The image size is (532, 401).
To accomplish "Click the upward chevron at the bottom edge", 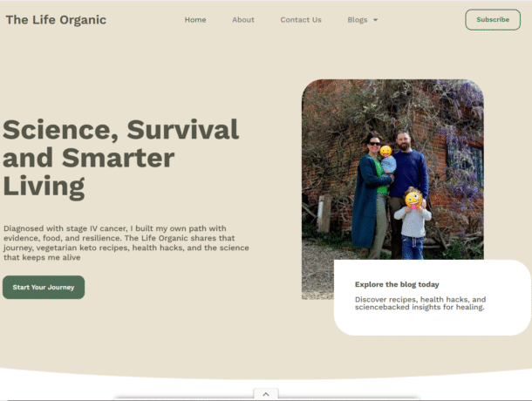I will pyautogui.click(x=265, y=394).
